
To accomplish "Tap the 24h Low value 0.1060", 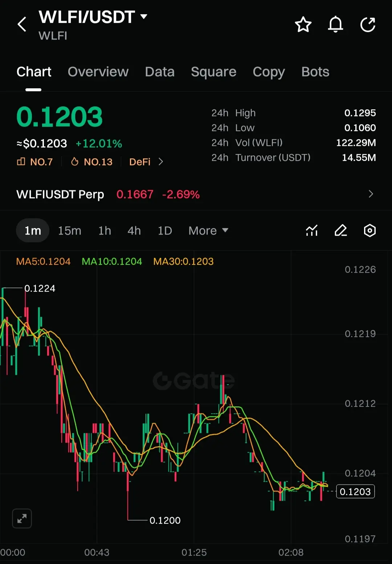I will [360, 128].
